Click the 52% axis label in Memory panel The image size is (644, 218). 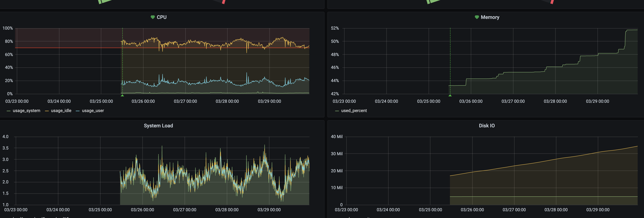(335, 28)
